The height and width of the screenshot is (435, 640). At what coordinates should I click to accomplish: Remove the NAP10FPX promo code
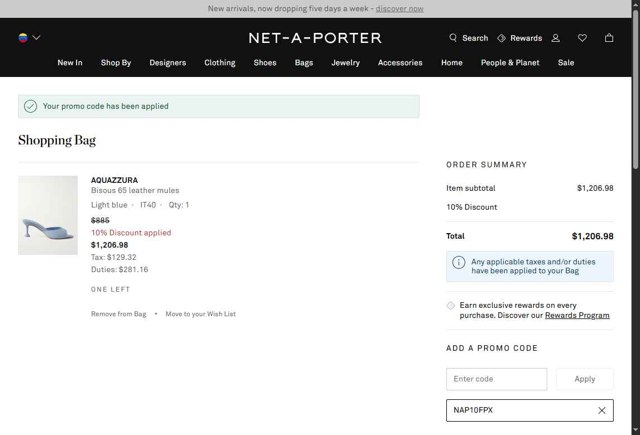(602, 411)
